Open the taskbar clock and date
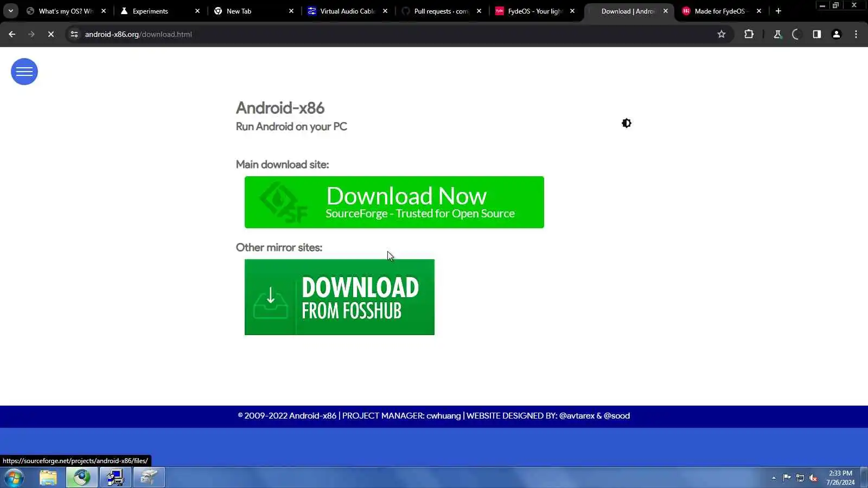 point(840,478)
